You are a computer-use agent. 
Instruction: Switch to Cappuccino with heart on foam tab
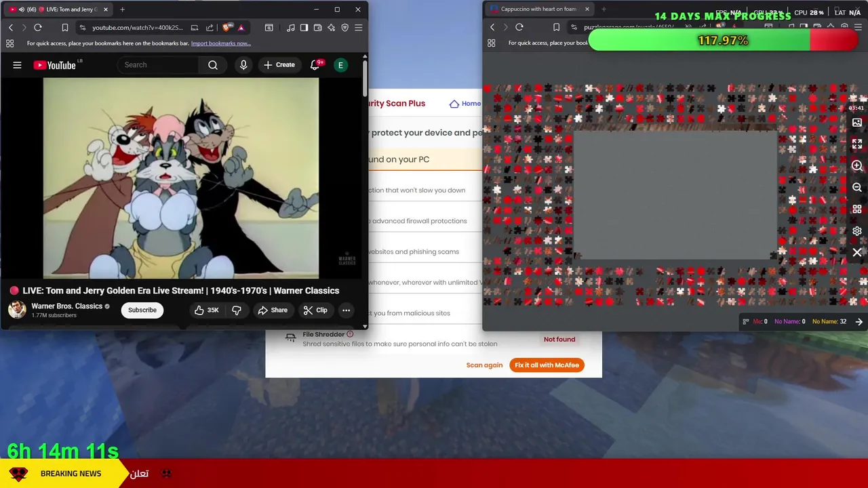[539, 9]
